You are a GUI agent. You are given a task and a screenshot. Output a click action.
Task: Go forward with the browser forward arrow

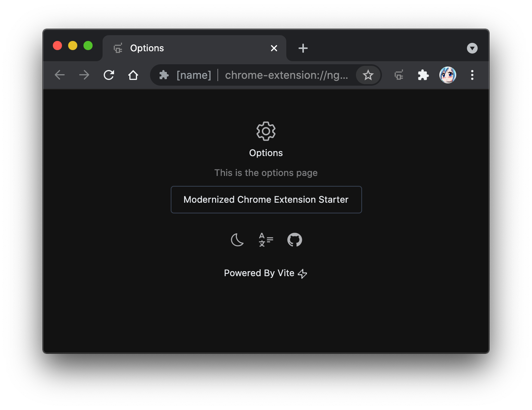point(84,75)
